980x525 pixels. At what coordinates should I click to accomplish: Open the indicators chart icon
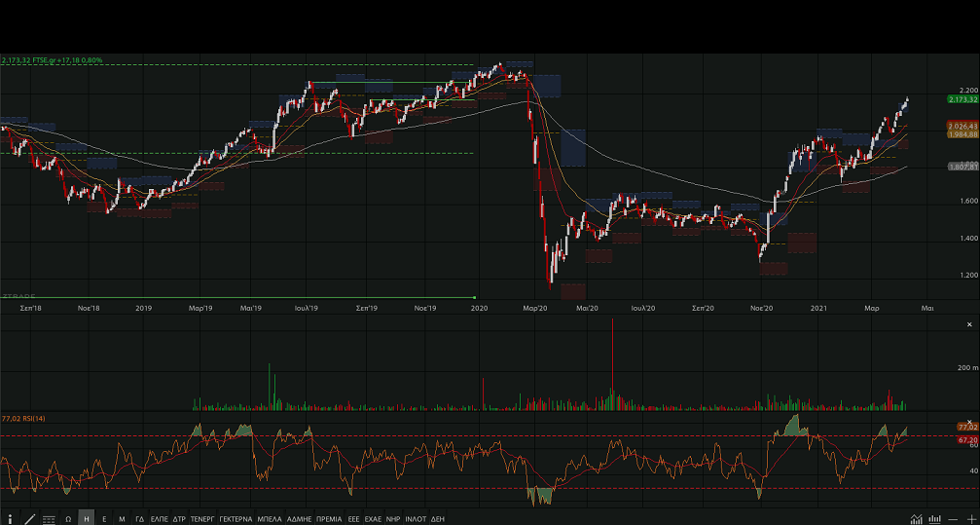917,519
